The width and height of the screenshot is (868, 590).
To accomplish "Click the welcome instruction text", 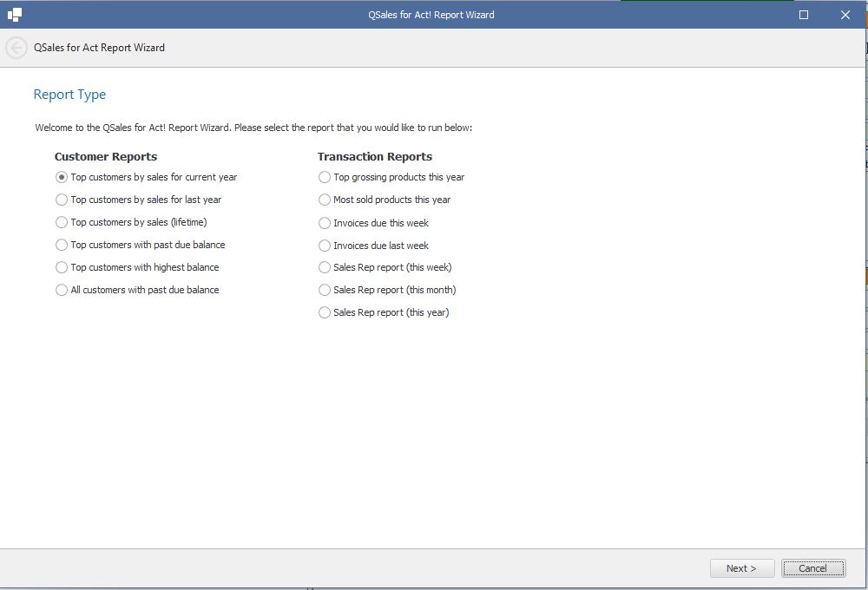I will [253, 128].
